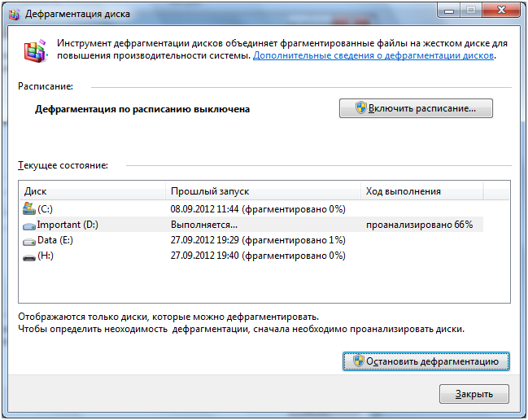Click the Ход выполнения column header
The width and height of the screenshot is (528, 420).
(x=421, y=191)
